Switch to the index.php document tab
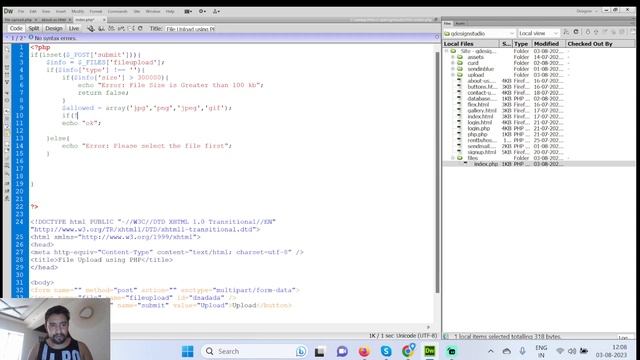 (85, 20)
